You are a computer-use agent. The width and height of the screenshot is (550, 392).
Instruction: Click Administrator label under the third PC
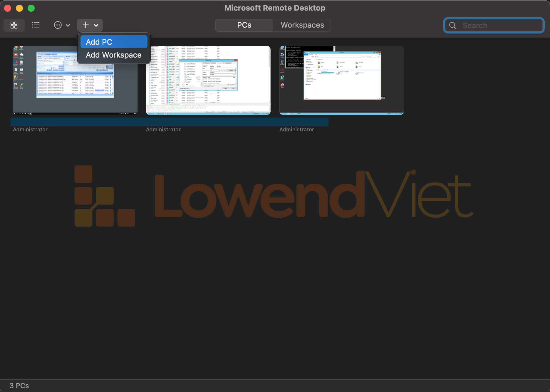click(296, 130)
